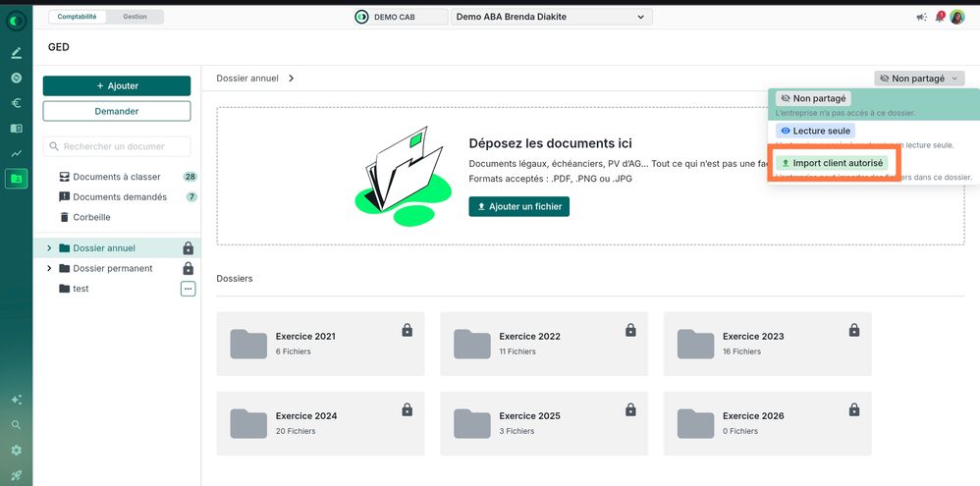This screenshot has width=980, height=486.
Task: Select Import client autorisé option
Action: click(832, 163)
